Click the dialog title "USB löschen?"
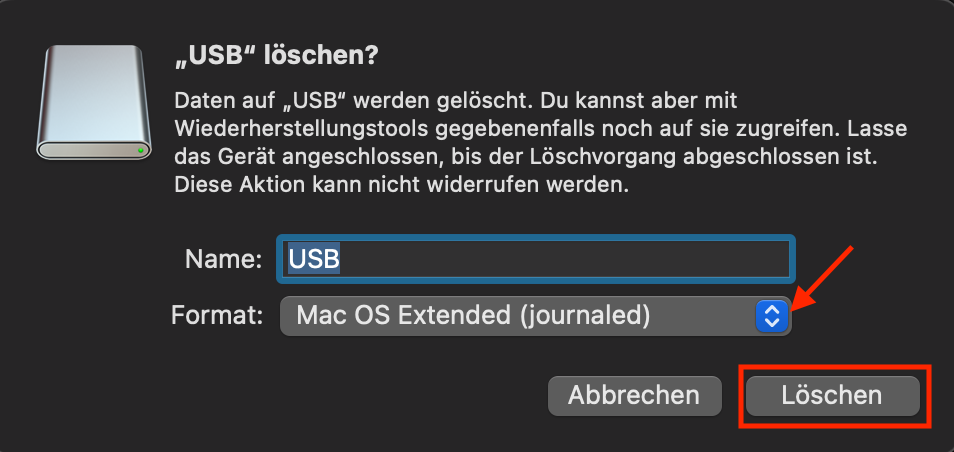This screenshot has width=954, height=452. pos(276,56)
